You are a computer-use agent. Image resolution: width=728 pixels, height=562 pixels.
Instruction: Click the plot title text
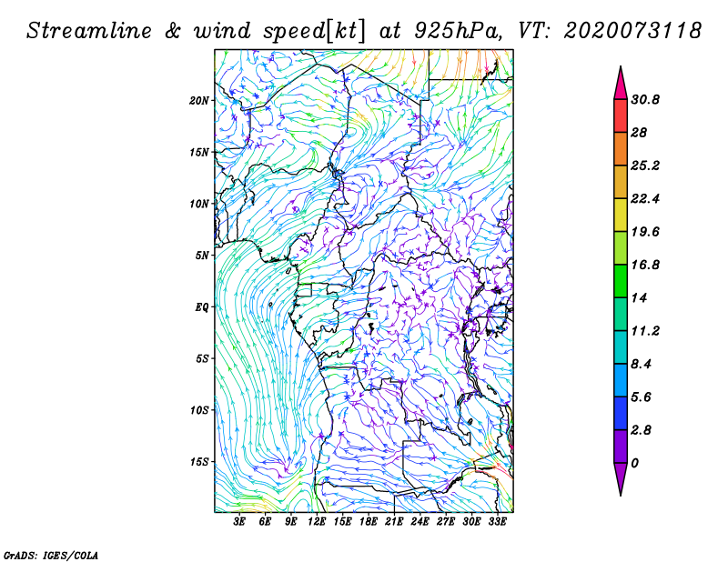[x=364, y=29]
